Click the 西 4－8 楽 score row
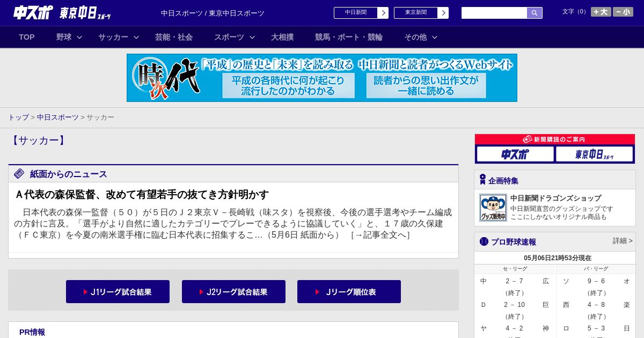Viewport: 644px width, 338px height. coord(596,305)
